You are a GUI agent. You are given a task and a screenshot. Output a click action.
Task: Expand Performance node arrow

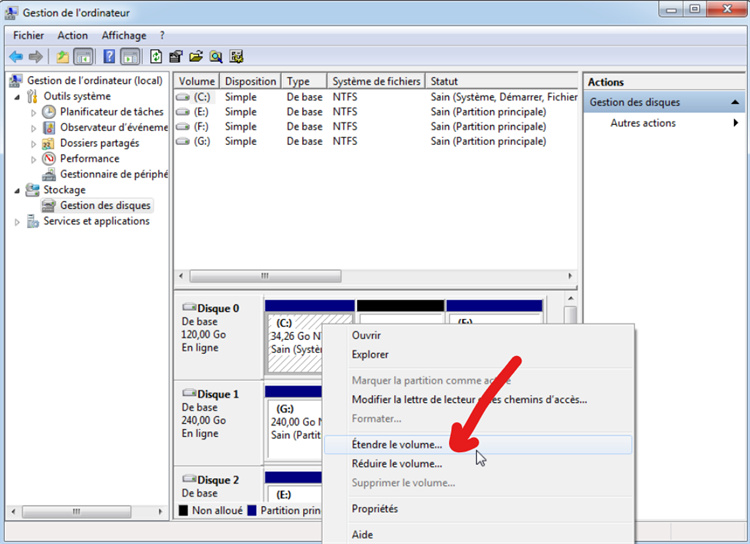pyautogui.click(x=33, y=159)
